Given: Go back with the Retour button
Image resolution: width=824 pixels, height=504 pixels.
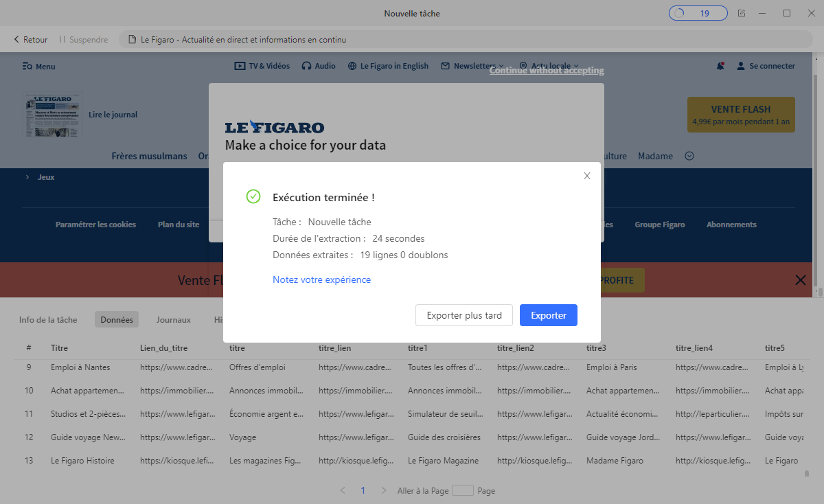Looking at the screenshot, I should [x=31, y=40].
